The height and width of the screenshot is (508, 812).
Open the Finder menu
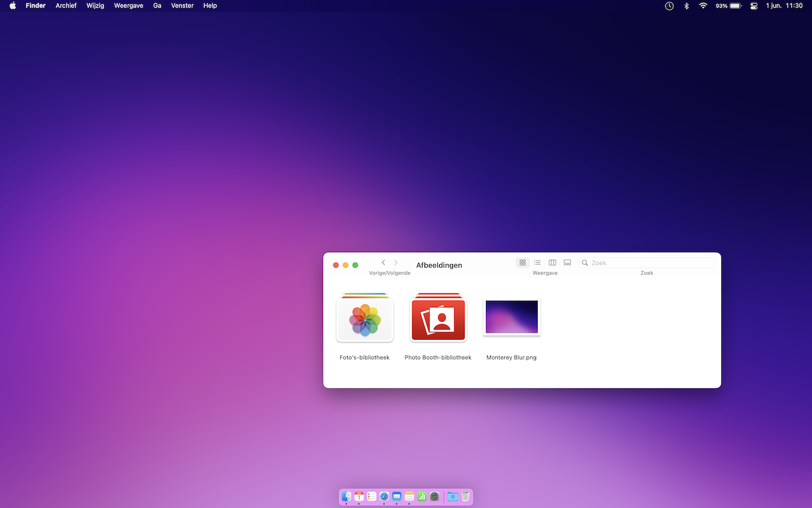[36, 6]
